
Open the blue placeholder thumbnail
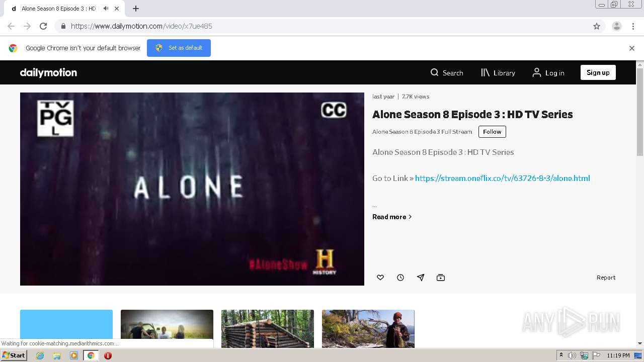pyautogui.click(x=66, y=329)
